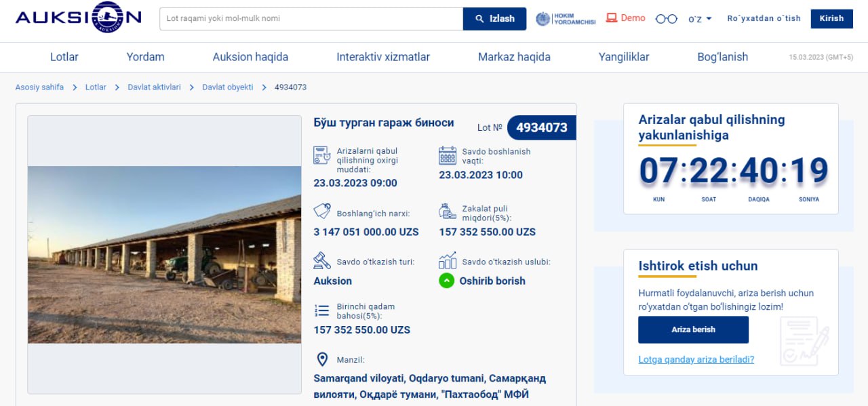868x406 pixels.
Task: Click the Demo laptop icon
Action: pyautogui.click(x=611, y=18)
